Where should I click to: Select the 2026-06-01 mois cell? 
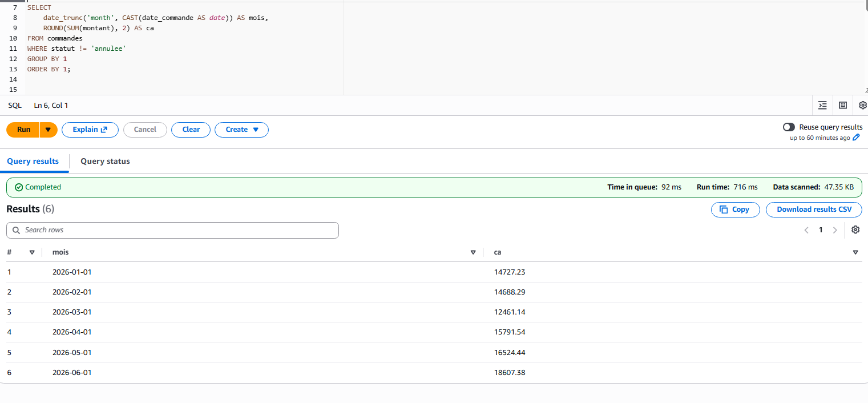point(72,373)
